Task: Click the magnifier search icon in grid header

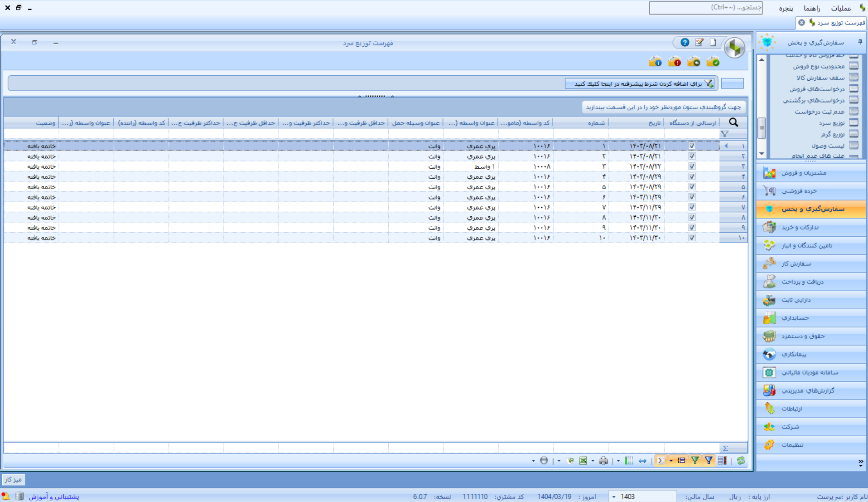Action: click(x=733, y=122)
